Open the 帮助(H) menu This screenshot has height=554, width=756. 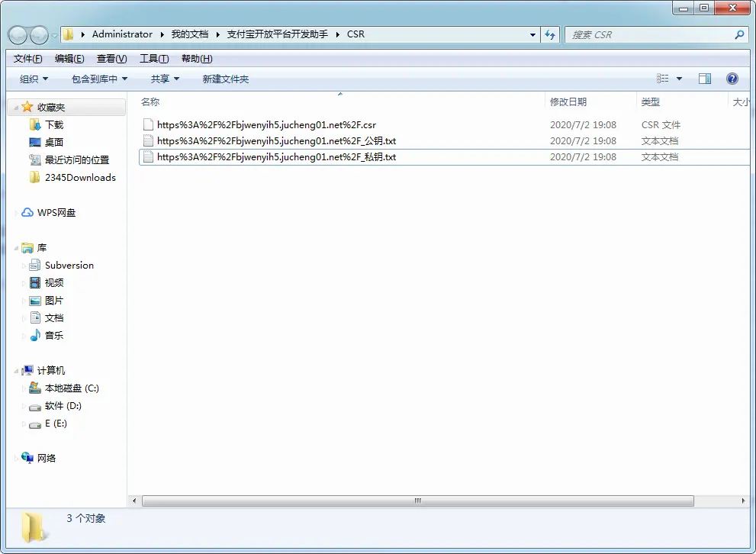click(197, 59)
